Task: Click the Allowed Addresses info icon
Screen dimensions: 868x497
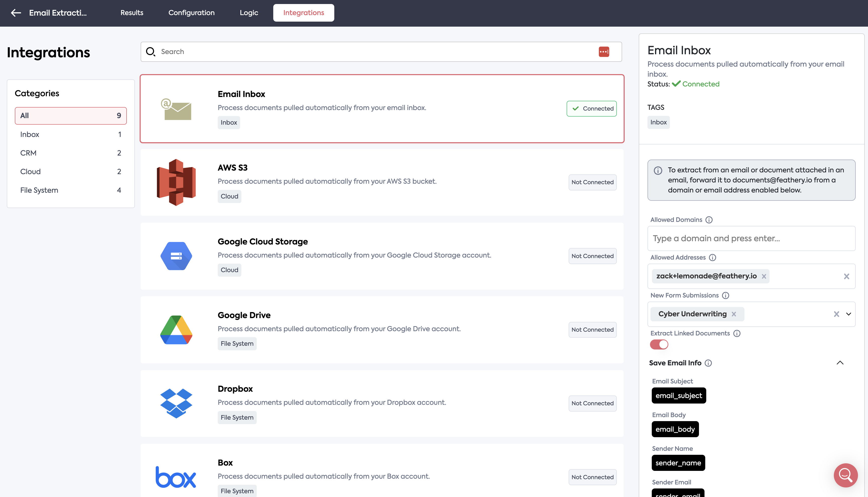Action: [713, 258]
